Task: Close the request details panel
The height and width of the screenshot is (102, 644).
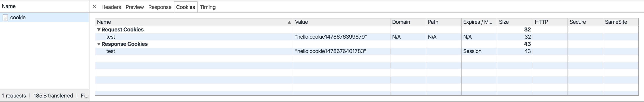Action: 94,7
